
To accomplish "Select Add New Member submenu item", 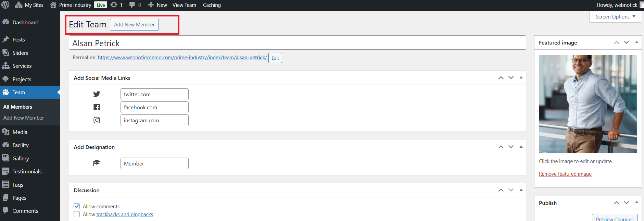I will pos(24,118).
